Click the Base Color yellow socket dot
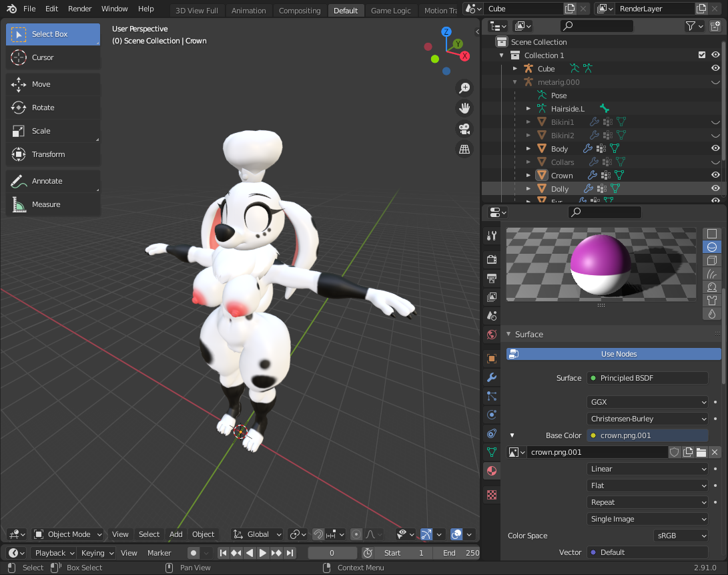This screenshot has width=728, height=575. [x=593, y=435]
